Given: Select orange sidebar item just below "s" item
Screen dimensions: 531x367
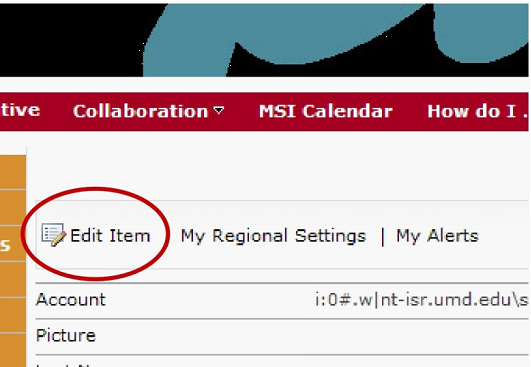Looking at the screenshot, I should pos(13,279).
